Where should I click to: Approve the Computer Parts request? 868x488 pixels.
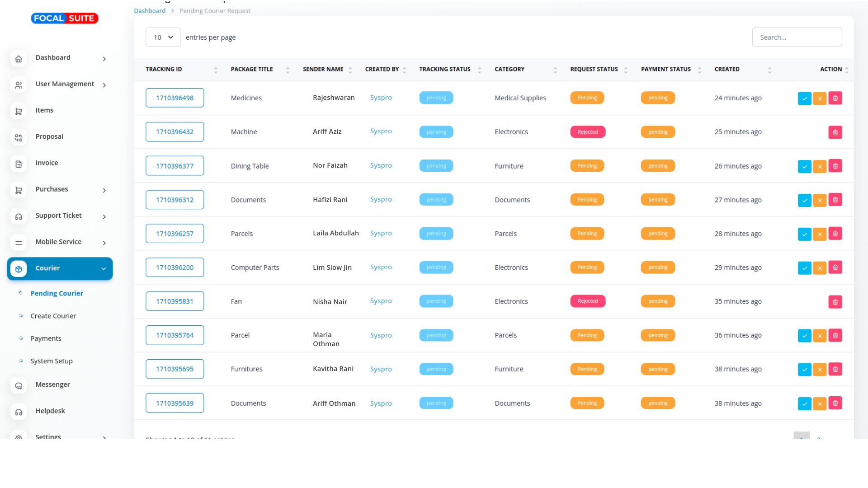pos(804,268)
